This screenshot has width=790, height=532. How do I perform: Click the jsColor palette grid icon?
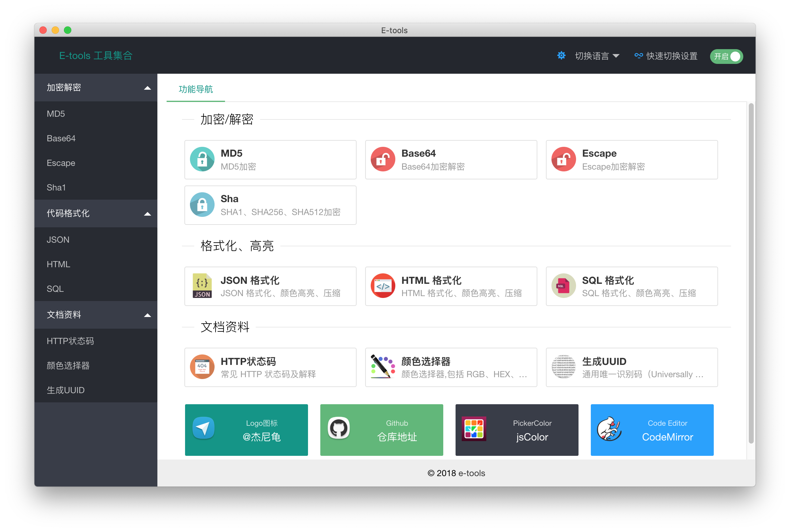coord(474,429)
